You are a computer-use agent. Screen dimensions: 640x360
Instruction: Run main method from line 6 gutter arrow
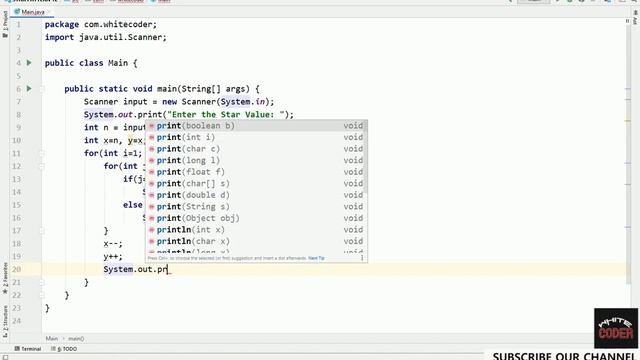coord(29,89)
